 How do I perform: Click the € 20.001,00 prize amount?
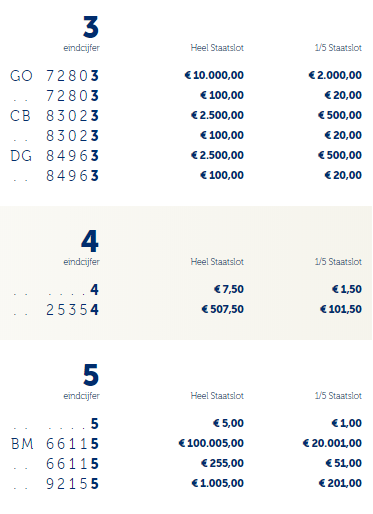[x=332, y=443]
